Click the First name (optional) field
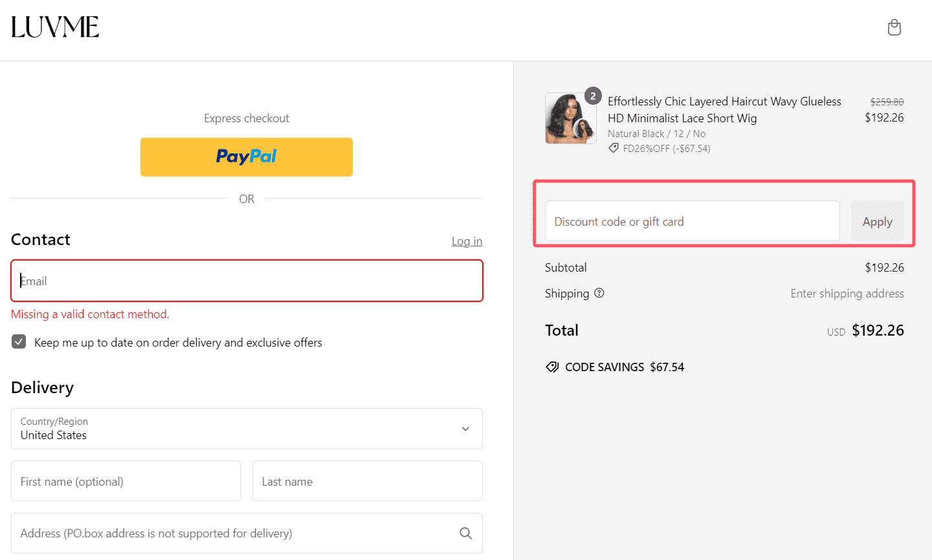This screenshot has width=932, height=560. 126,481
